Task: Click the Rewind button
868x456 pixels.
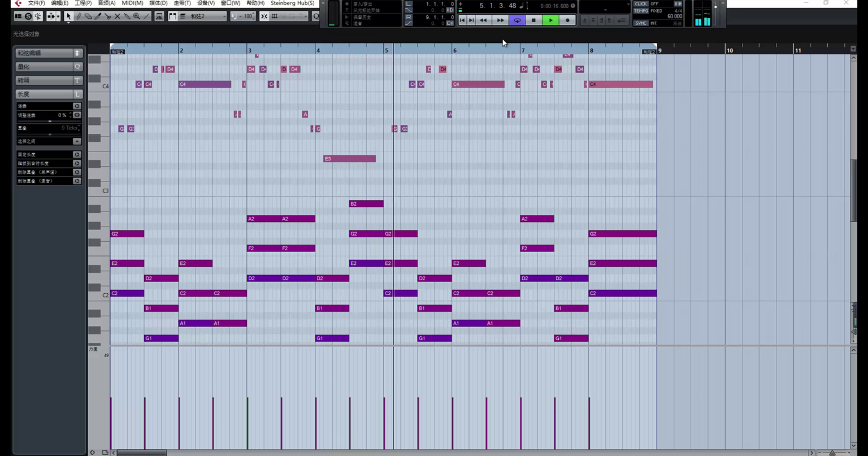Action: pos(483,20)
